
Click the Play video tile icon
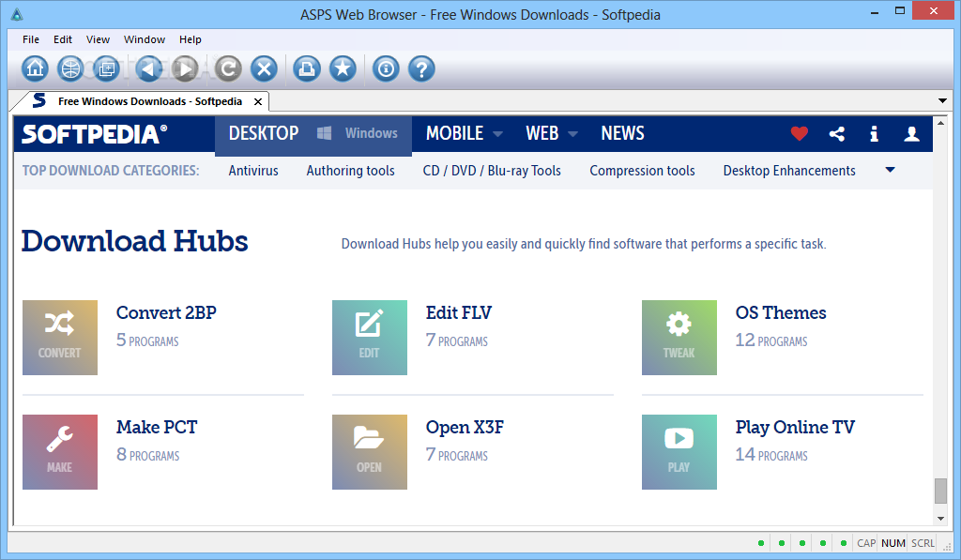(679, 452)
